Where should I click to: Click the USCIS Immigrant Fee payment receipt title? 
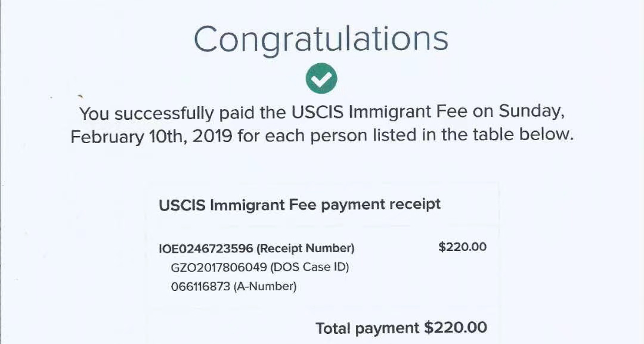point(299,205)
